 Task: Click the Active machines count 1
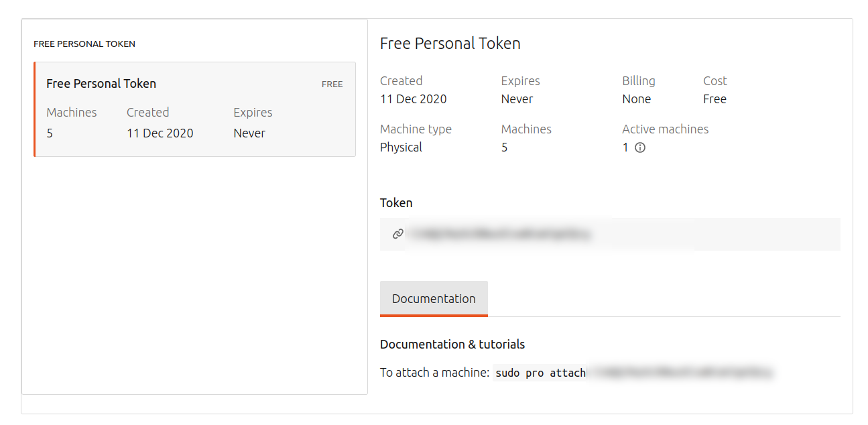tap(625, 147)
